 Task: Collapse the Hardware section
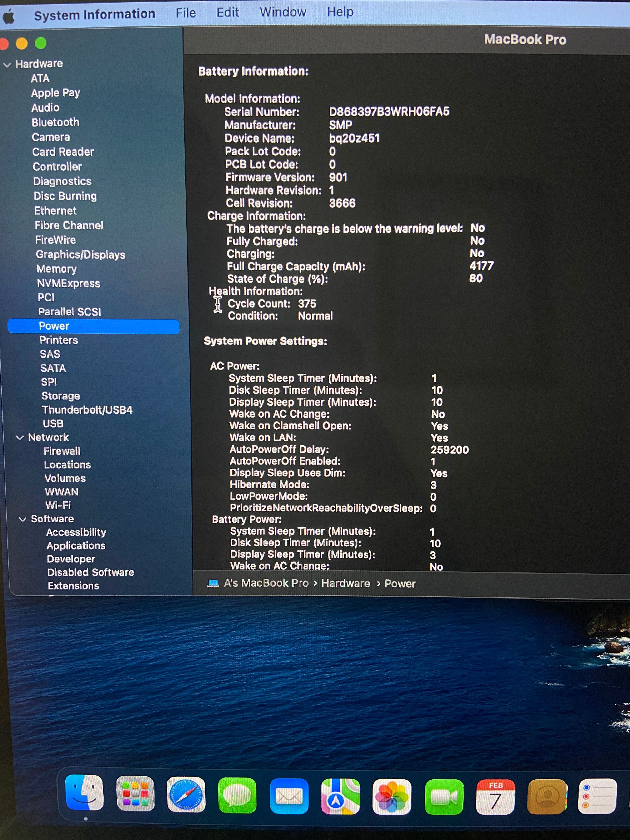tap(7, 65)
